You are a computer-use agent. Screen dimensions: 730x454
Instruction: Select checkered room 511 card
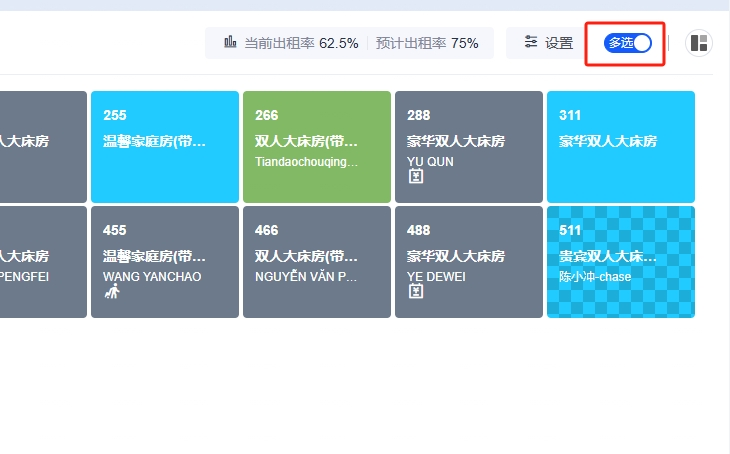click(620, 261)
